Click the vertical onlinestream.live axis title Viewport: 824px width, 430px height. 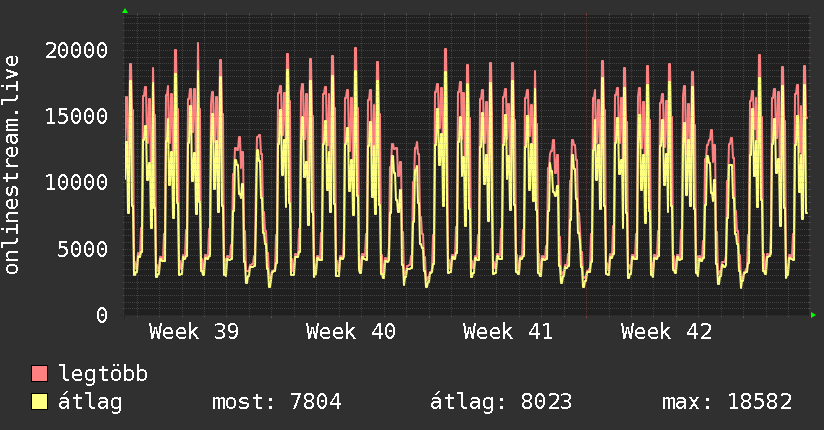[x=13, y=165]
